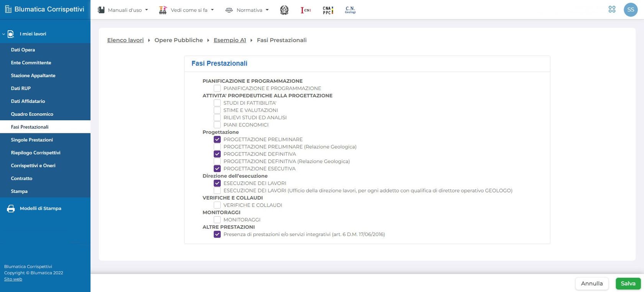Check the MONITORAGGI checkbox
Viewport: 644px width, 292px height.
pyautogui.click(x=217, y=220)
